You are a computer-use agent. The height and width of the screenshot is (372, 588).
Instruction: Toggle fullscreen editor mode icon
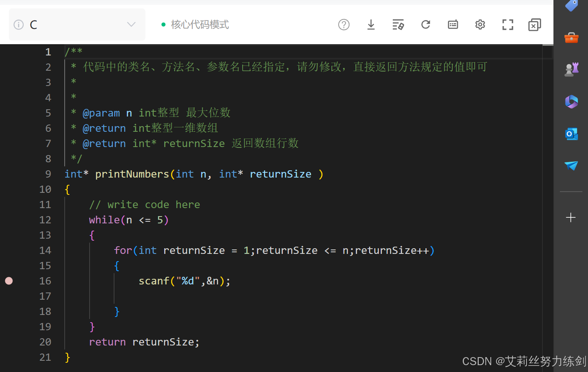tap(508, 25)
